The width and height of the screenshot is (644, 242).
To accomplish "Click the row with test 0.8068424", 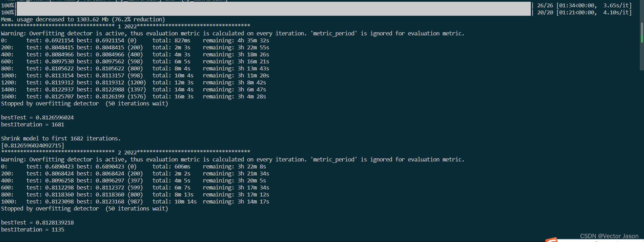I will coord(135,173).
